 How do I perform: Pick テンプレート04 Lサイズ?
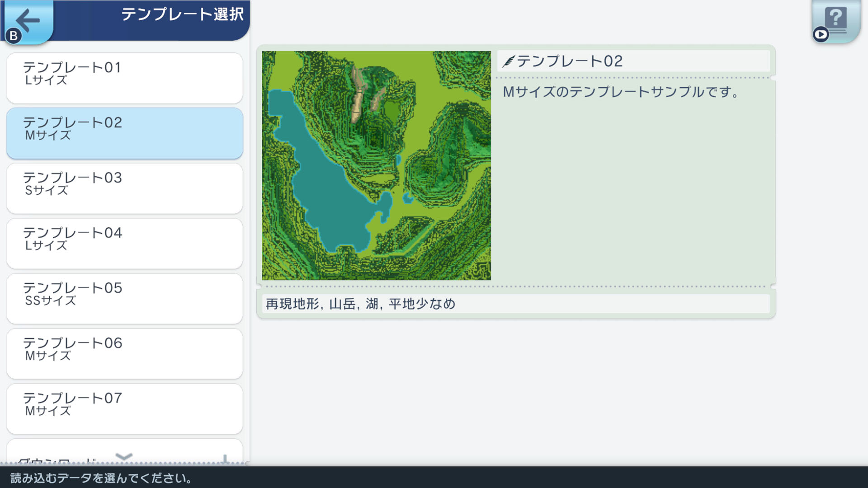click(124, 243)
